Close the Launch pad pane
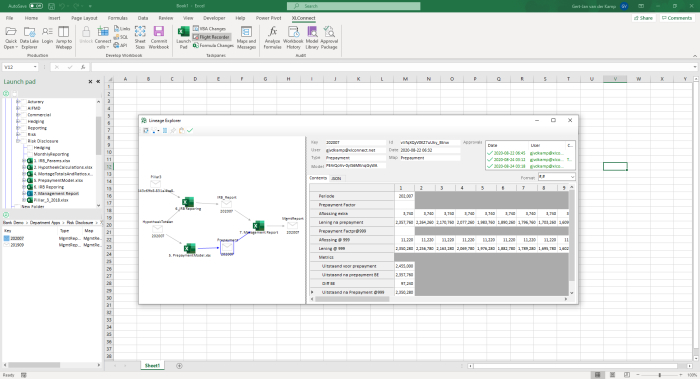700x379 pixels. click(90, 82)
